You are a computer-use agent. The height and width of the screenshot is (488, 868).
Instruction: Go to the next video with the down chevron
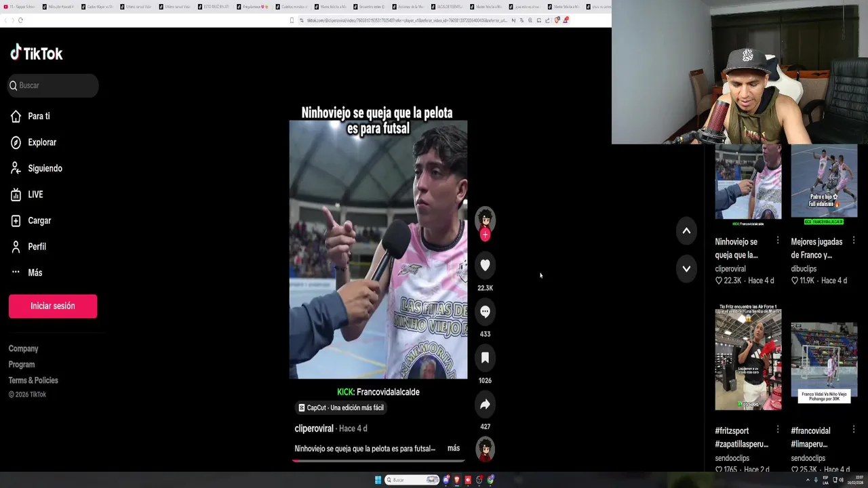click(686, 269)
